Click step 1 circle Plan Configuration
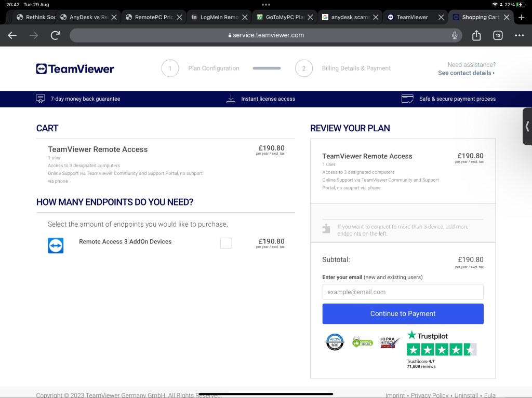Image resolution: width=532 pixels, height=398 pixels. click(x=170, y=68)
